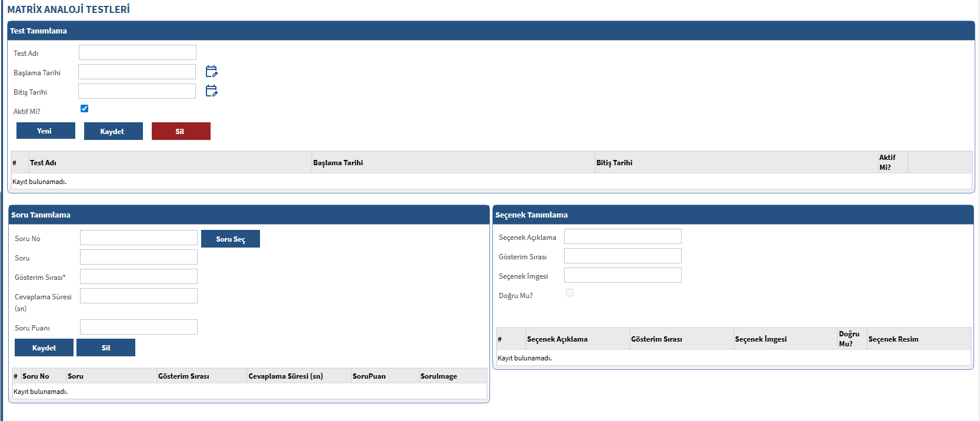Image resolution: width=980 pixels, height=421 pixels.
Task: Delete the question using Sil in Soru Tanımlama
Action: 106,348
